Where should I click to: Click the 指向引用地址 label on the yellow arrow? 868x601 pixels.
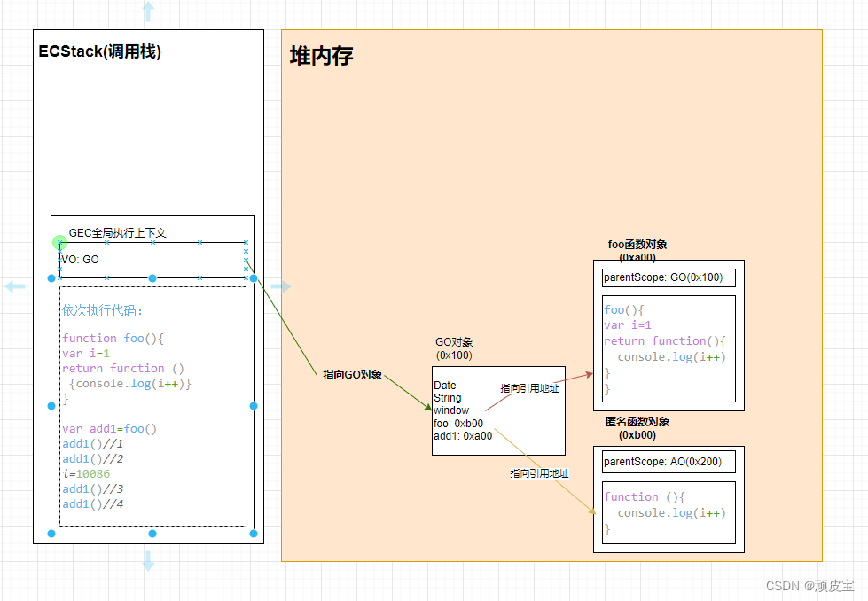[539, 473]
